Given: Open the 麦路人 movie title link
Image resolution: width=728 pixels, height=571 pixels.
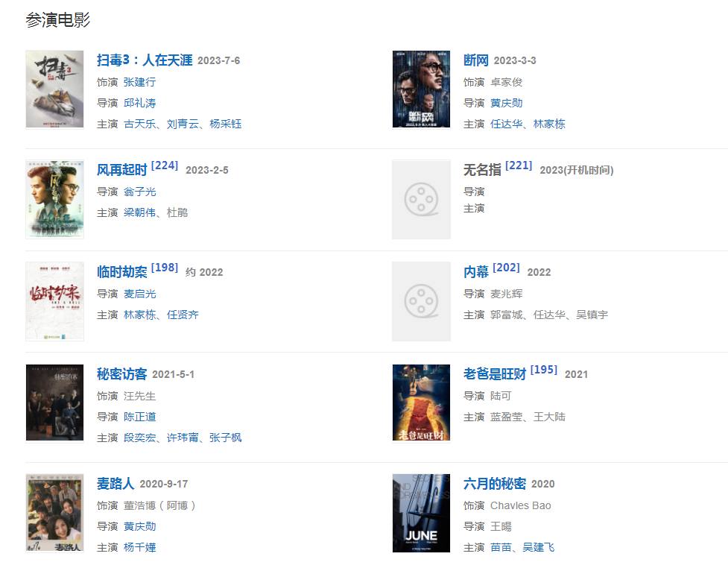Looking at the screenshot, I should click(x=115, y=484).
